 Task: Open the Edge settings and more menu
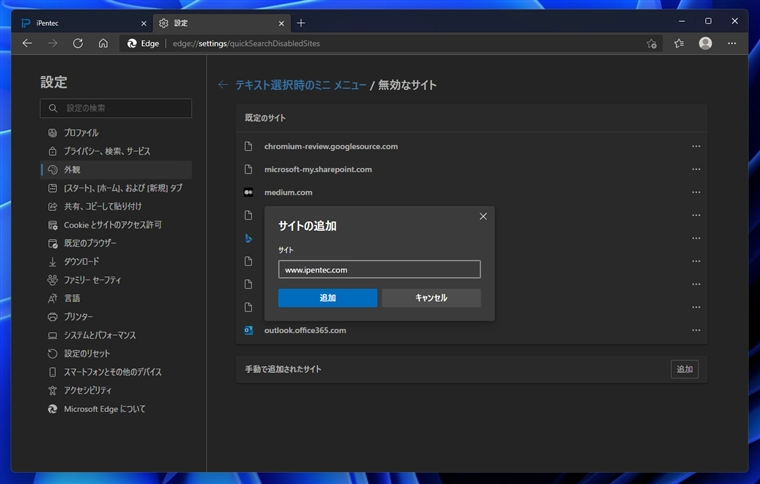click(x=731, y=43)
